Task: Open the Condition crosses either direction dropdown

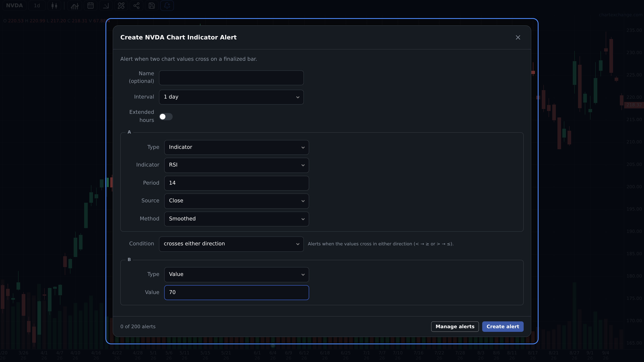Action: (x=231, y=244)
